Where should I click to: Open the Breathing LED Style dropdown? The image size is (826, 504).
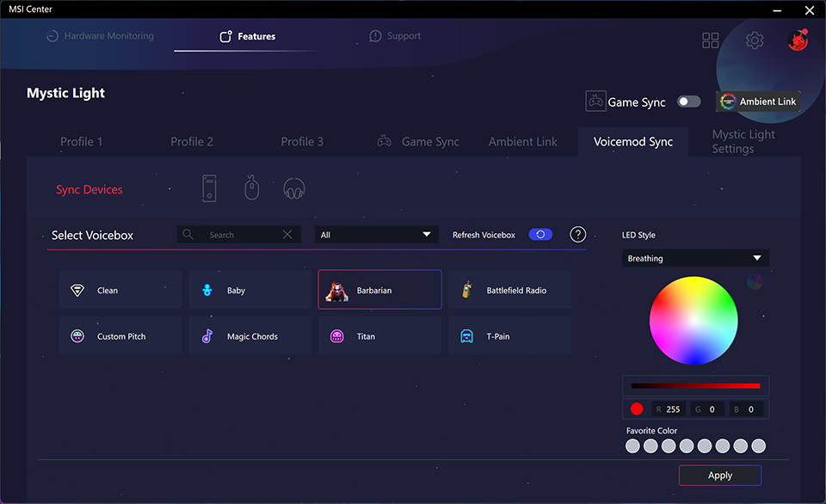[695, 258]
